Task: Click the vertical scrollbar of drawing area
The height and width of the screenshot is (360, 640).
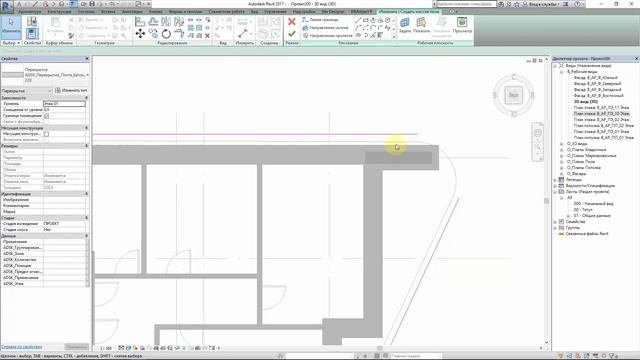Action: pos(547,201)
